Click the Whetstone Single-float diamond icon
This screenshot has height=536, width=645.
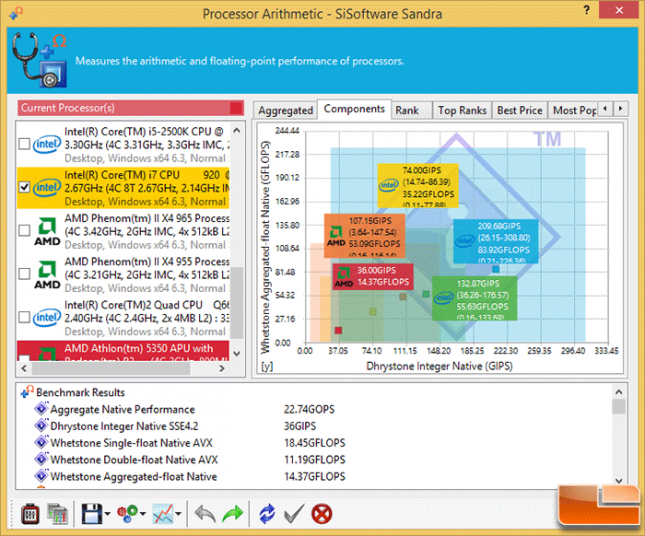pyautogui.click(x=41, y=442)
